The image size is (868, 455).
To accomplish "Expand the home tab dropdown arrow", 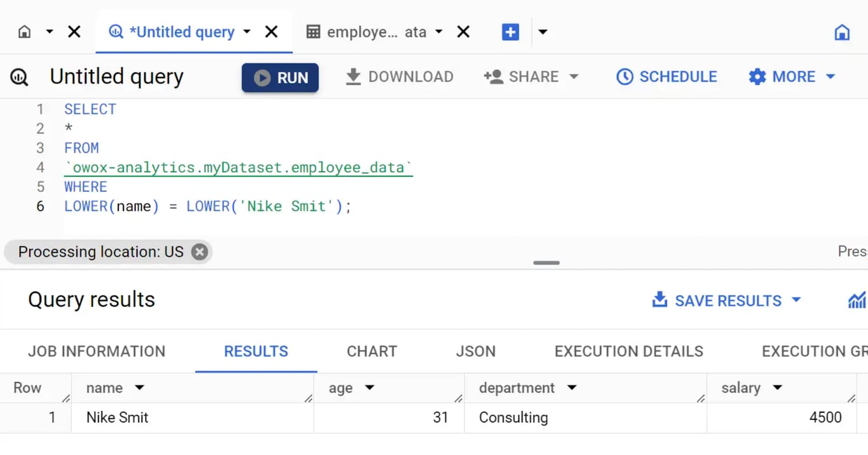I will tap(49, 32).
